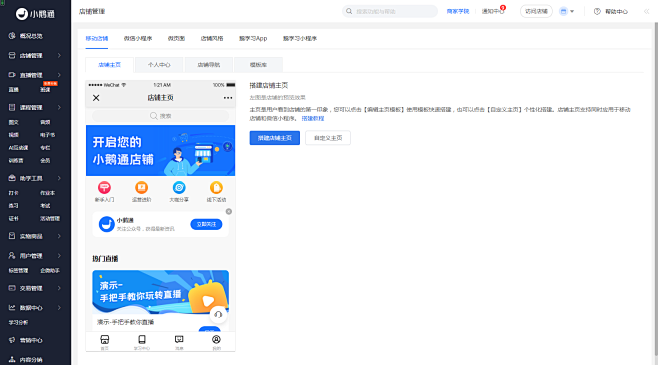Click the 内容分销 share icon in sidebar
This screenshot has height=365, width=658.
pyautogui.click(x=12, y=360)
